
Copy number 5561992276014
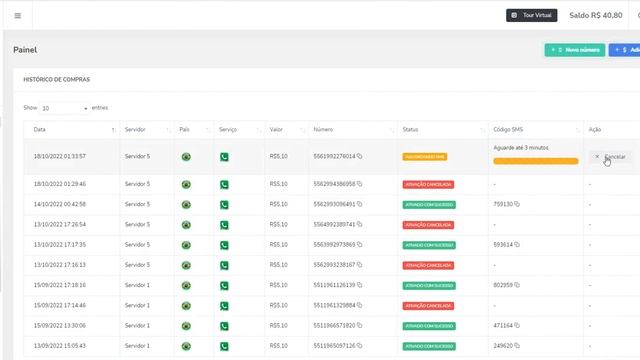click(x=360, y=156)
